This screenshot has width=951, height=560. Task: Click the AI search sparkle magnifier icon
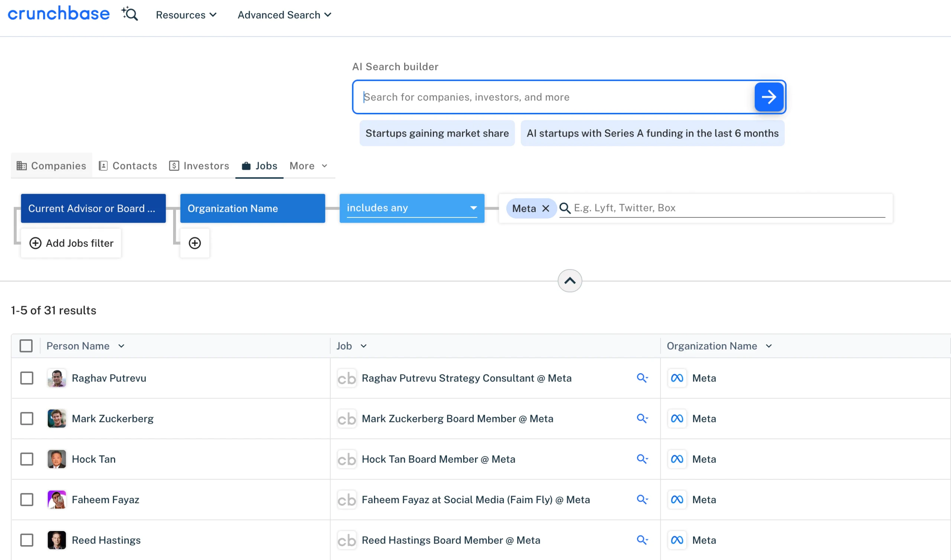pos(130,14)
